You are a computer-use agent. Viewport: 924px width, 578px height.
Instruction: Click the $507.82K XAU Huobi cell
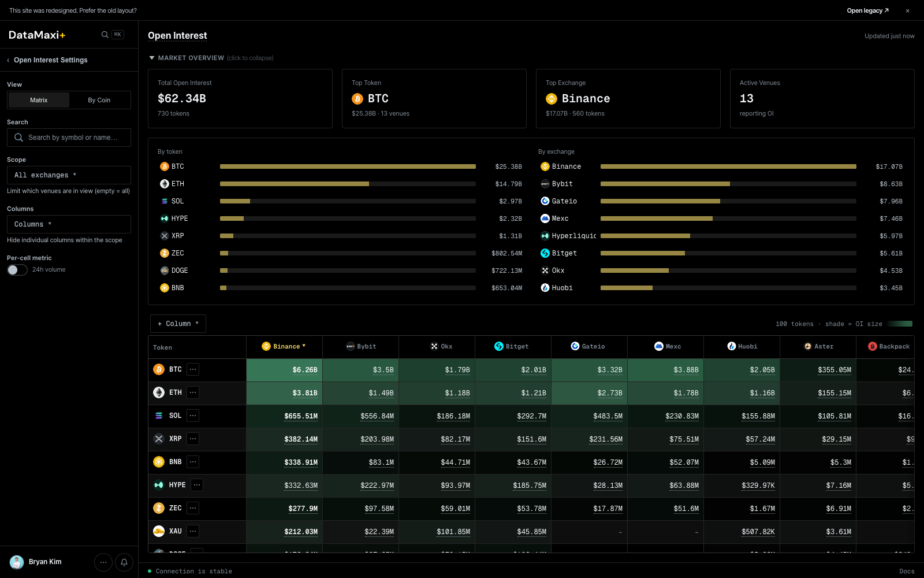(742, 532)
